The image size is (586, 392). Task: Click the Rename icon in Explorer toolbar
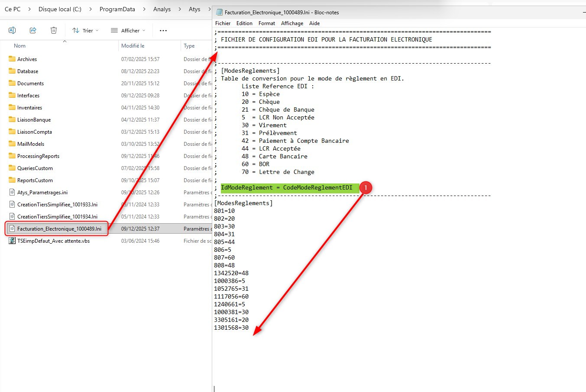(x=12, y=30)
